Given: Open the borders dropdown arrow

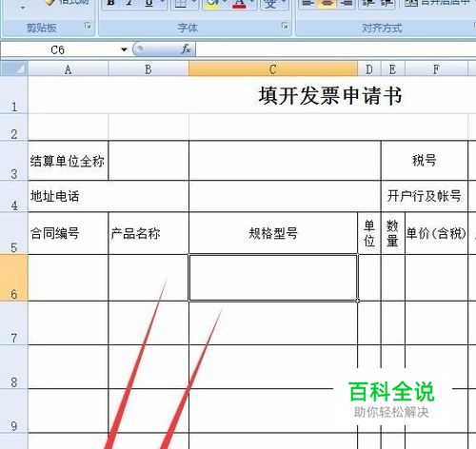Looking at the screenshot, I should click(x=194, y=3).
